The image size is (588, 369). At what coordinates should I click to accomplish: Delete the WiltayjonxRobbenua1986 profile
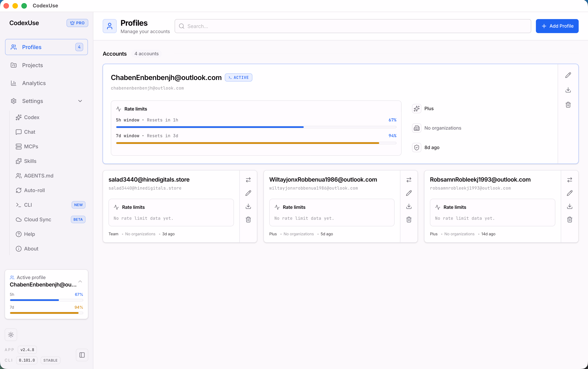point(409,219)
